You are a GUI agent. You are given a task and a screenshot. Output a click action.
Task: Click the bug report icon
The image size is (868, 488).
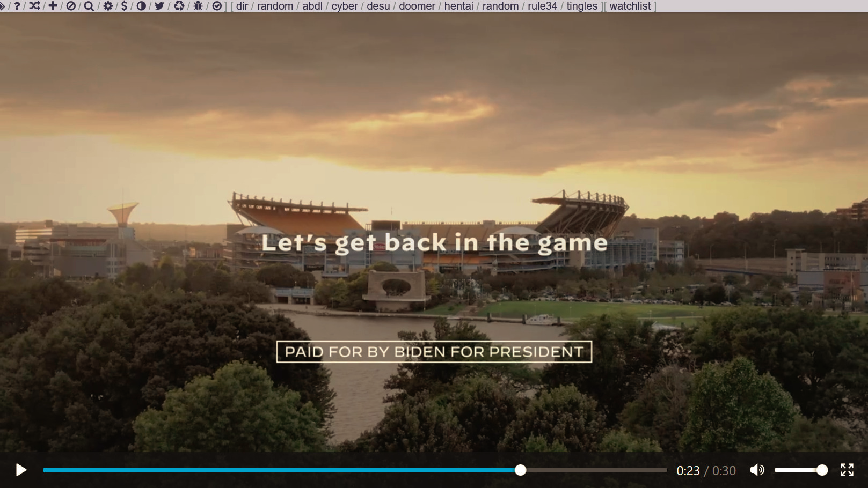(x=198, y=6)
